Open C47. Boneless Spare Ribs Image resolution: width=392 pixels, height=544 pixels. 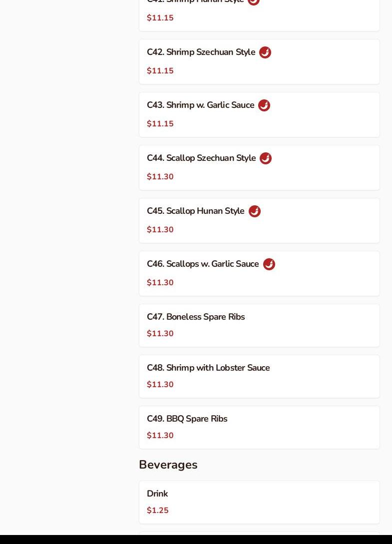tap(196, 317)
